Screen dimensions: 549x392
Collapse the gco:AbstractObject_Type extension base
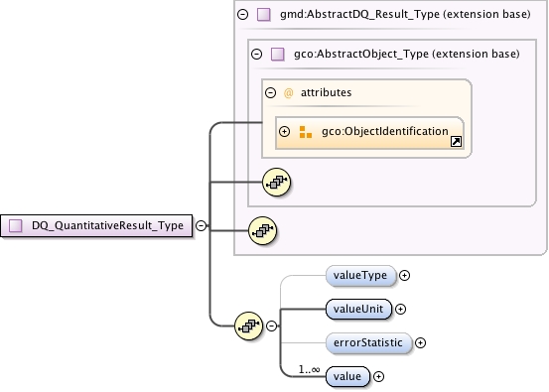point(257,54)
